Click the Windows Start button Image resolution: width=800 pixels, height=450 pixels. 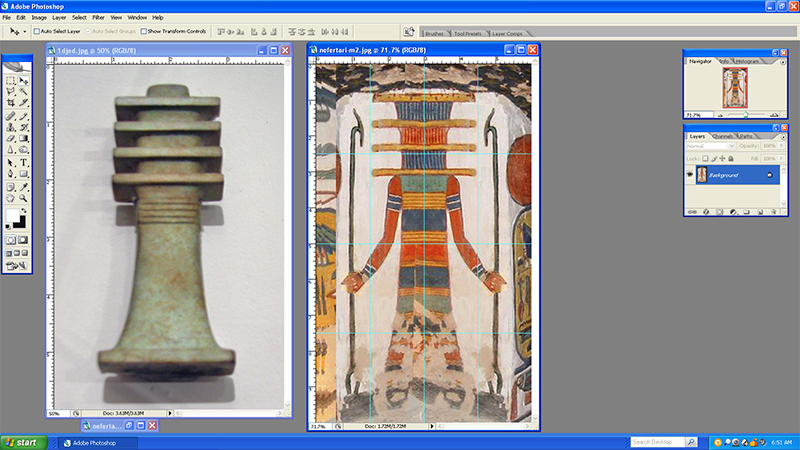pyautogui.click(x=22, y=442)
